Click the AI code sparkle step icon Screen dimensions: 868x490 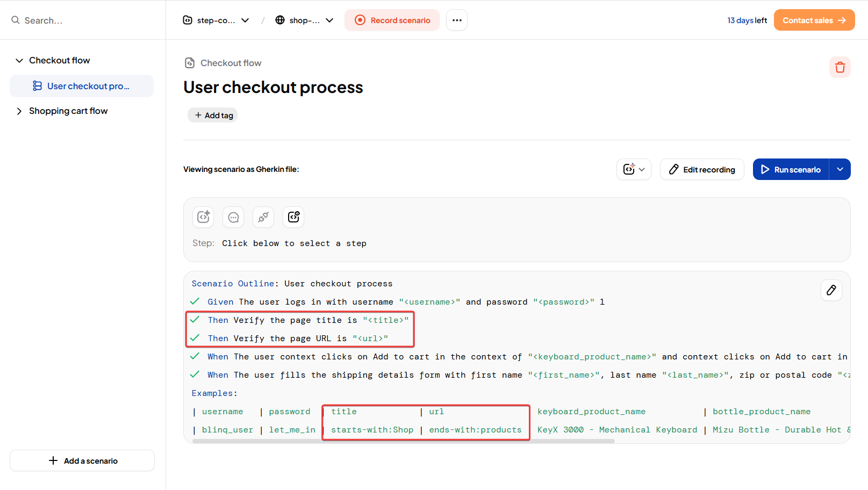(x=203, y=217)
